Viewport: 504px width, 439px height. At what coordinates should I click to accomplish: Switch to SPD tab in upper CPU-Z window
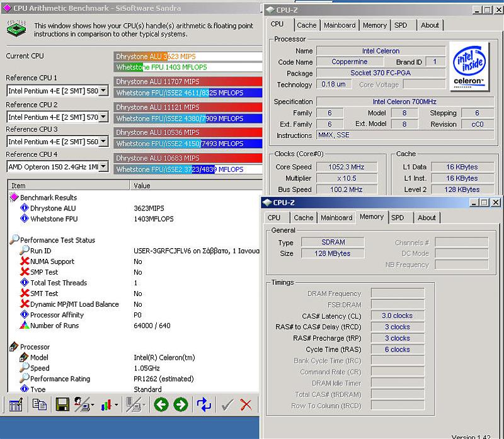[x=401, y=25]
